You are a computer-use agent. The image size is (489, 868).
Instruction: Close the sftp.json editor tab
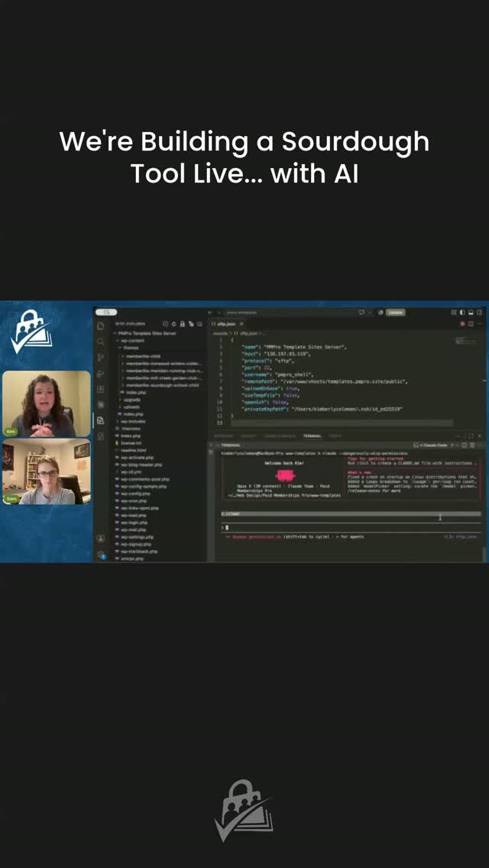coord(240,324)
